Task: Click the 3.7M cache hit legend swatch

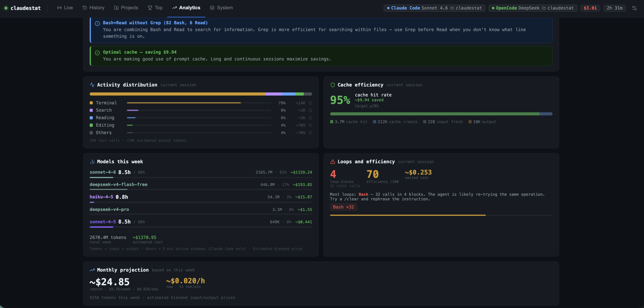Action: point(331,122)
